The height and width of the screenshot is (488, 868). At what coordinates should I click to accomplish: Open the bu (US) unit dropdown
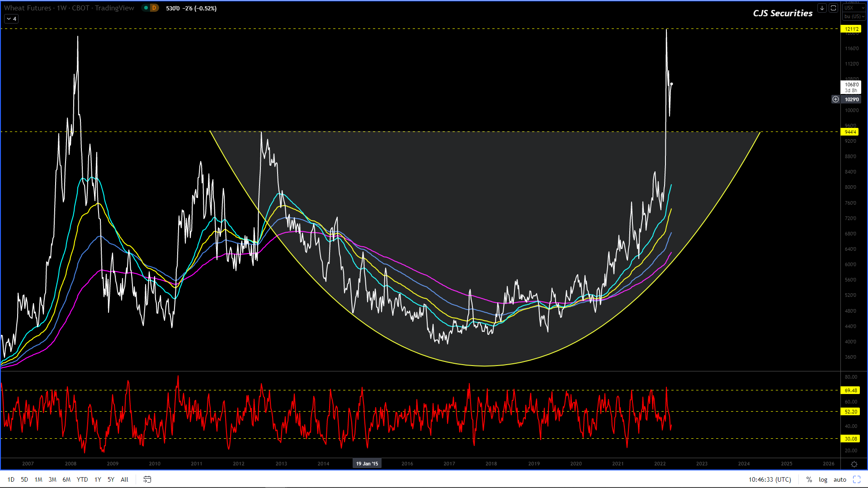[854, 16]
